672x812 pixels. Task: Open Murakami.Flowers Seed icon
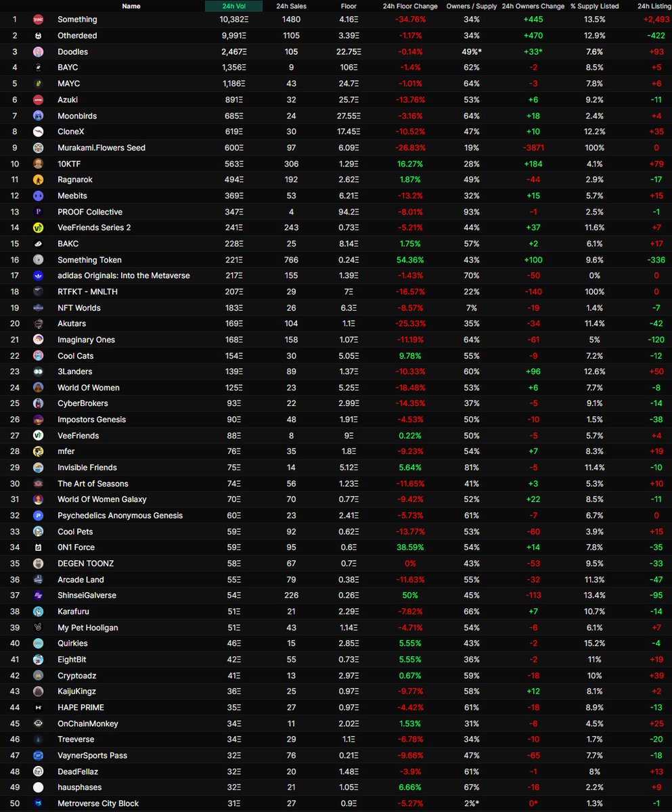click(39, 148)
